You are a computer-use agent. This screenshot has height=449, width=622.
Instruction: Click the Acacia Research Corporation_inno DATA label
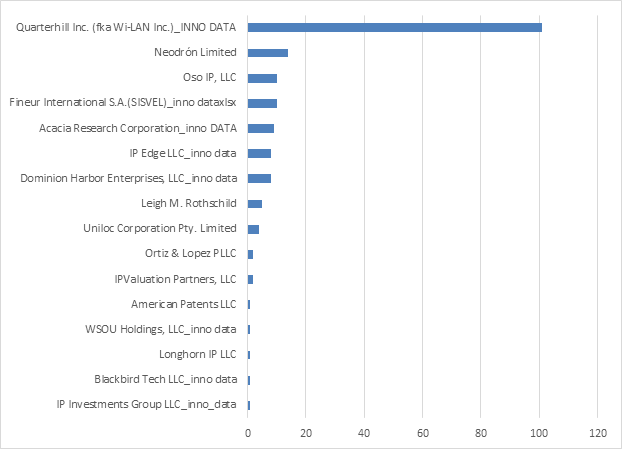[x=138, y=128]
